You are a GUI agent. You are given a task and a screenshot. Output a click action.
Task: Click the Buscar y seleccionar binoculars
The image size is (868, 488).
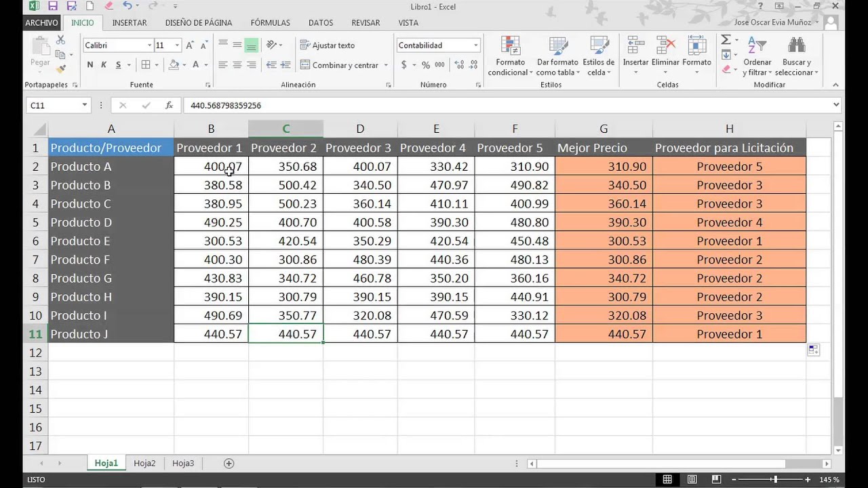(796, 46)
